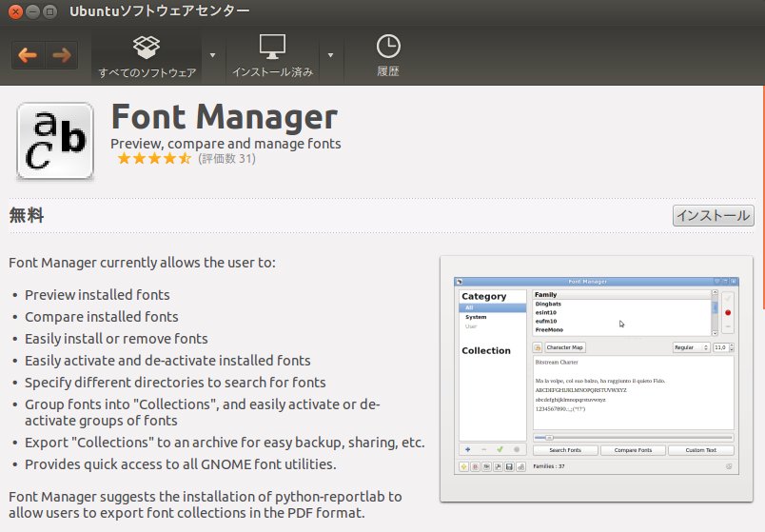Go forward with the right arrow button
Screen dimensions: 765x532
[x=62, y=55]
